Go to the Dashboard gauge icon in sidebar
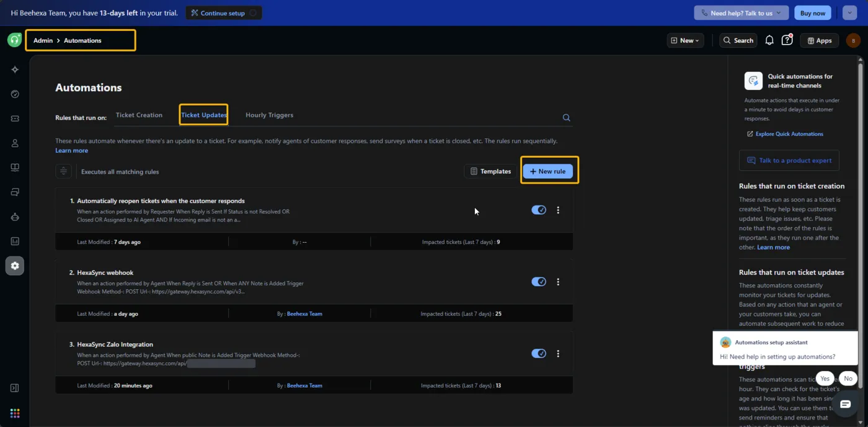This screenshot has width=868, height=427. pos(15,94)
